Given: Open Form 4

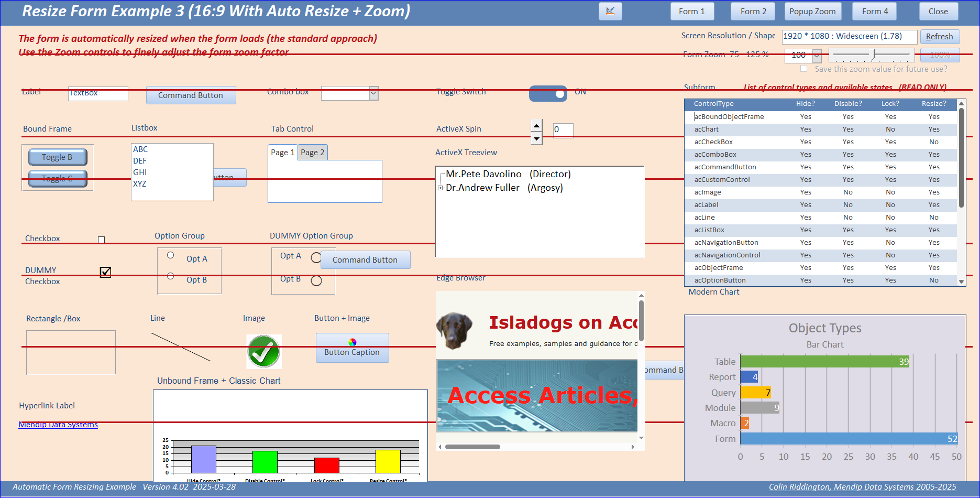Looking at the screenshot, I should (875, 12).
